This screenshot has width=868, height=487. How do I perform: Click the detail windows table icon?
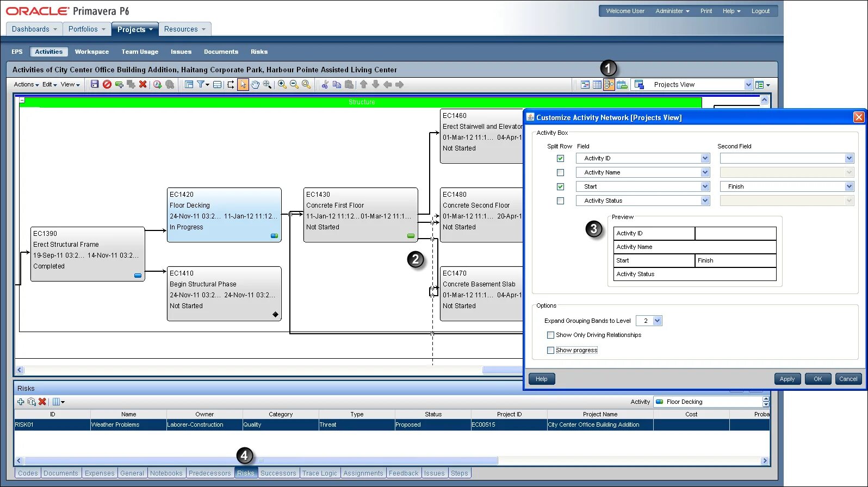pos(218,84)
